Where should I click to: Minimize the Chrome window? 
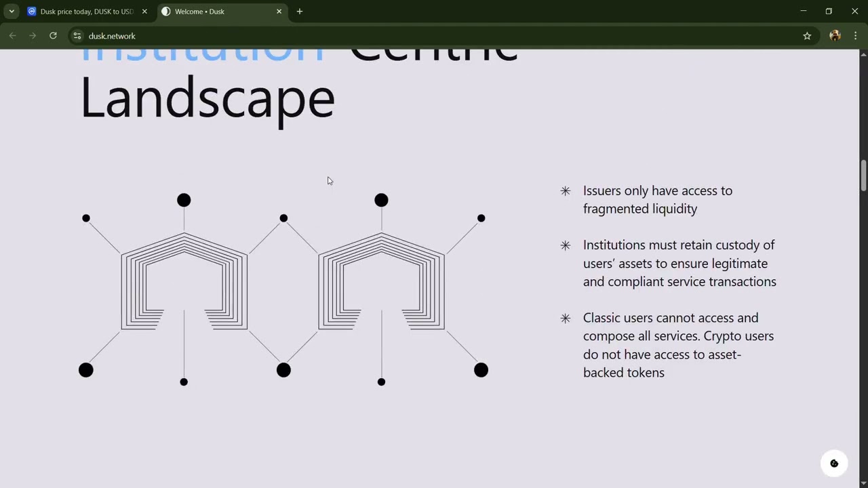[803, 11]
